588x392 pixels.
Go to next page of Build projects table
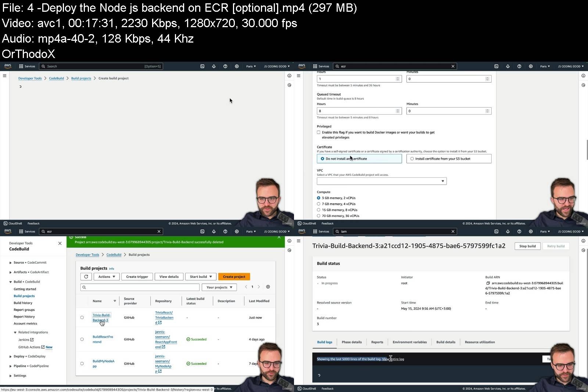259,287
